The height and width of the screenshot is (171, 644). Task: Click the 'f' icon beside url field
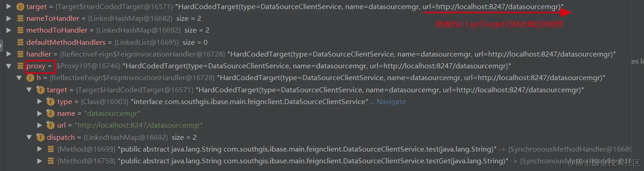pyautogui.click(x=51, y=125)
